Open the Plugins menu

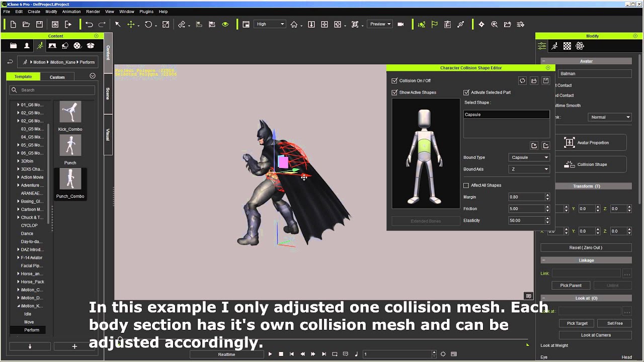[x=146, y=12]
